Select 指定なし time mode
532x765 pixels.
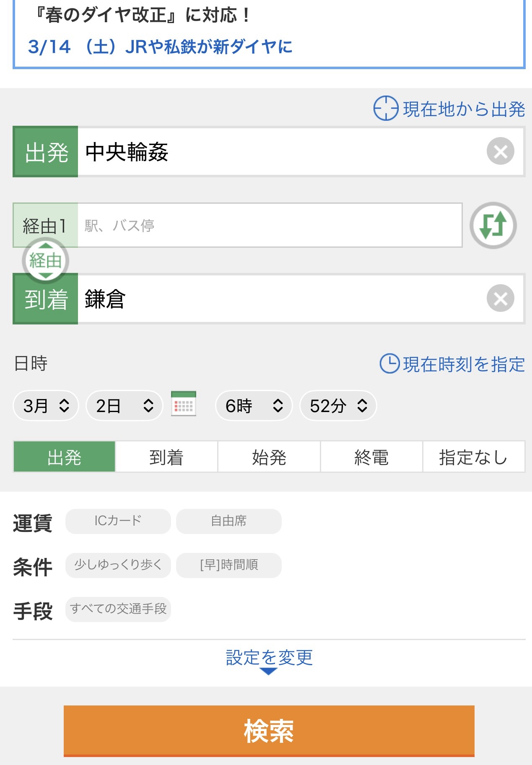(473, 457)
